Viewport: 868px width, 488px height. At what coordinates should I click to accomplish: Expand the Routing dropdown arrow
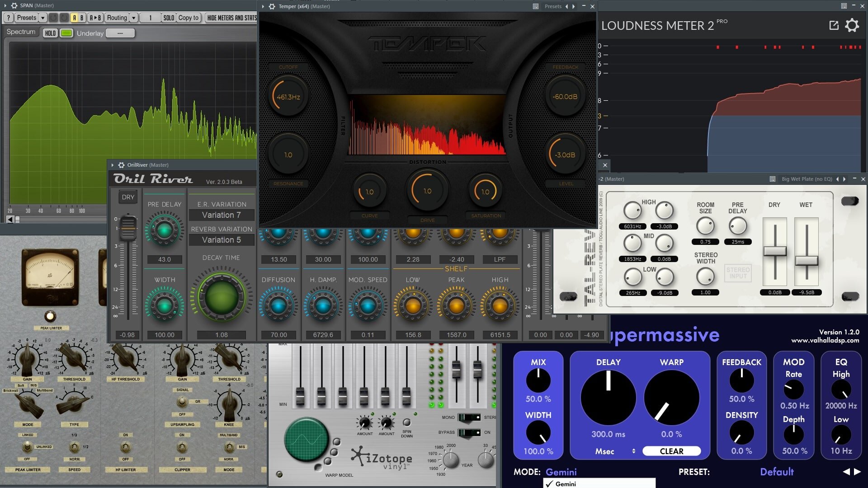point(133,18)
